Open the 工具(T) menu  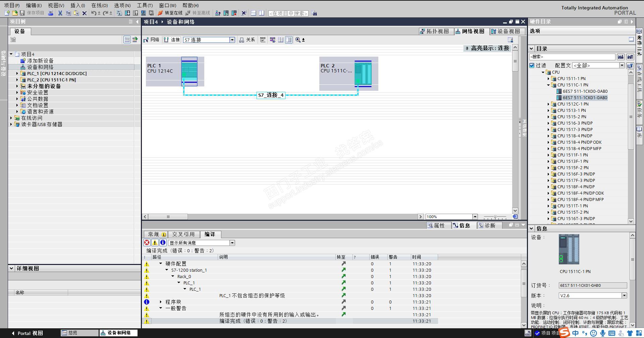pos(145,5)
